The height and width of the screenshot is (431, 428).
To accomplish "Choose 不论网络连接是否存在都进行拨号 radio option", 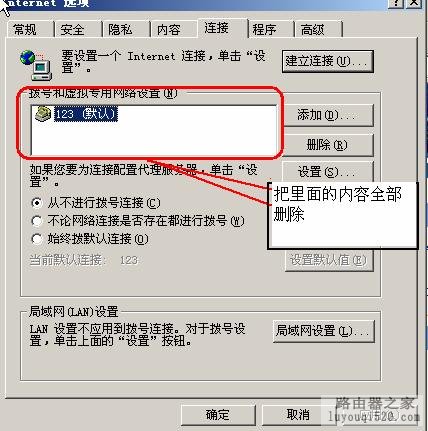I will pyautogui.click(x=36, y=221).
